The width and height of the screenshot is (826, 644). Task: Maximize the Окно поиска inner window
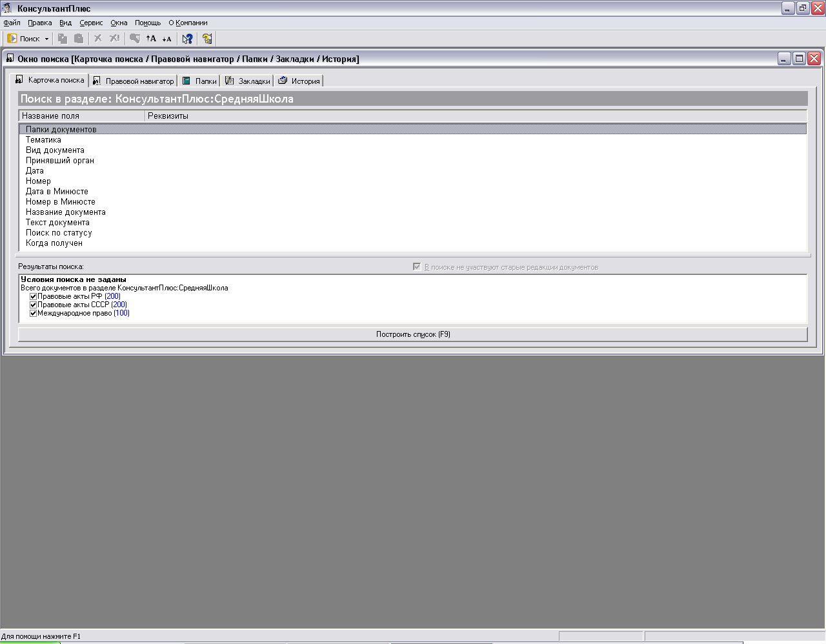[799, 59]
